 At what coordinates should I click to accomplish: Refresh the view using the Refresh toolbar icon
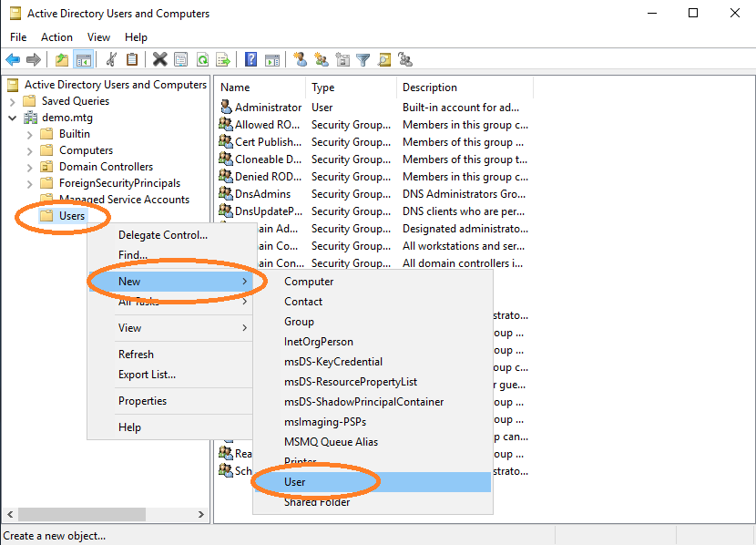coord(202,59)
